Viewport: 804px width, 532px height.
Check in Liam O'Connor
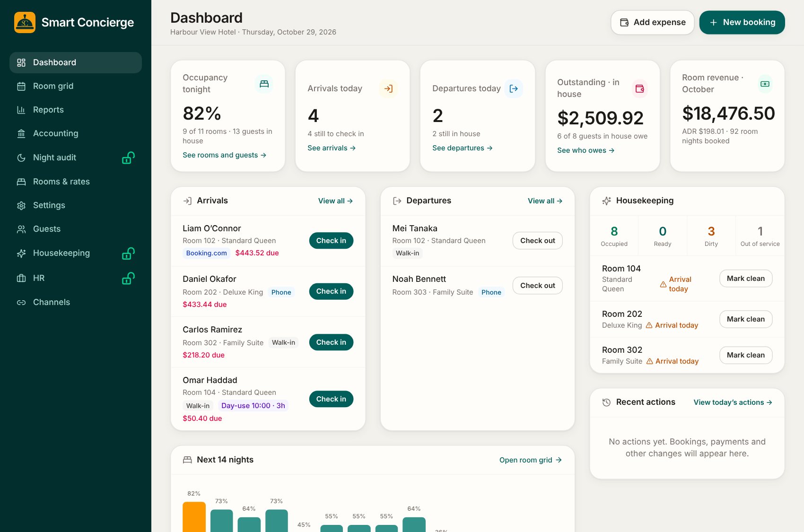pyautogui.click(x=331, y=241)
